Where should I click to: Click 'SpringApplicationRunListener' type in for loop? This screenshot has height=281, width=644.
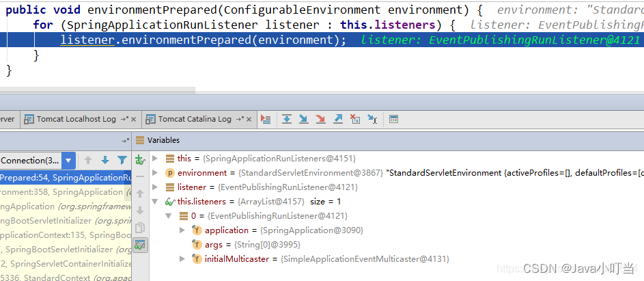pos(163,25)
